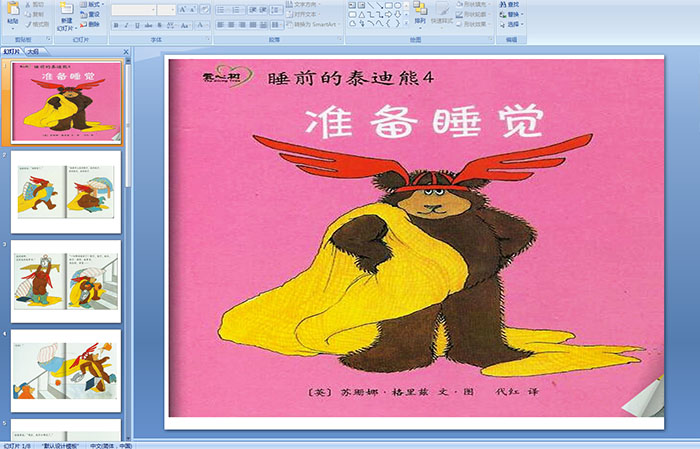
Task: Toggle justified text alignment
Action: [x=253, y=25]
